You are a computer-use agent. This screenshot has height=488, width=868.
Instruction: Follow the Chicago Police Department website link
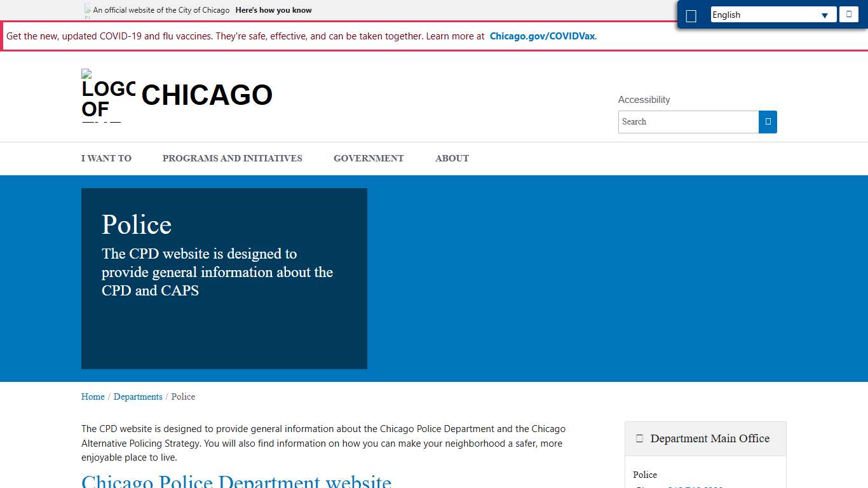tap(236, 481)
